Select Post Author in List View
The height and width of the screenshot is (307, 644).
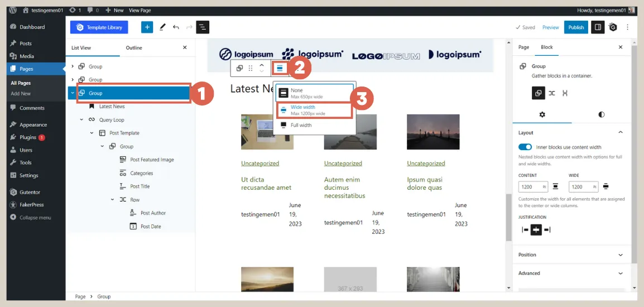tap(153, 213)
